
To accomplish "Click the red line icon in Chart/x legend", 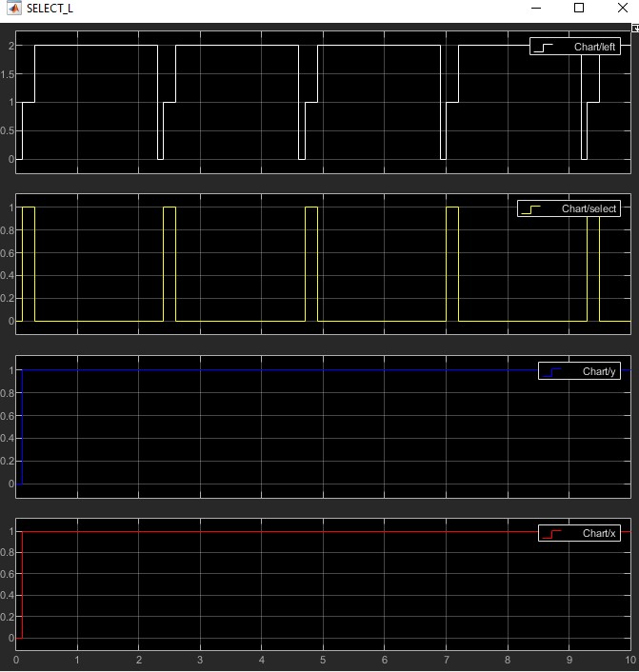I will coord(552,534).
